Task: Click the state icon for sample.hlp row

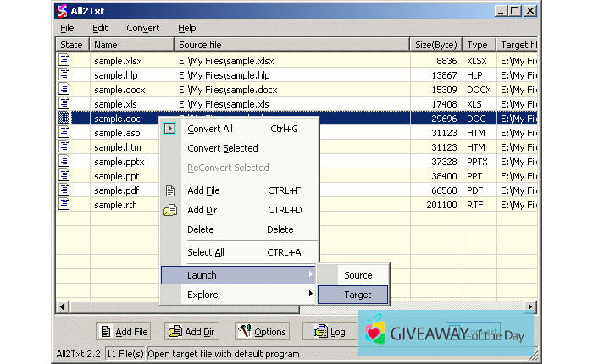Action: [64, 75]
